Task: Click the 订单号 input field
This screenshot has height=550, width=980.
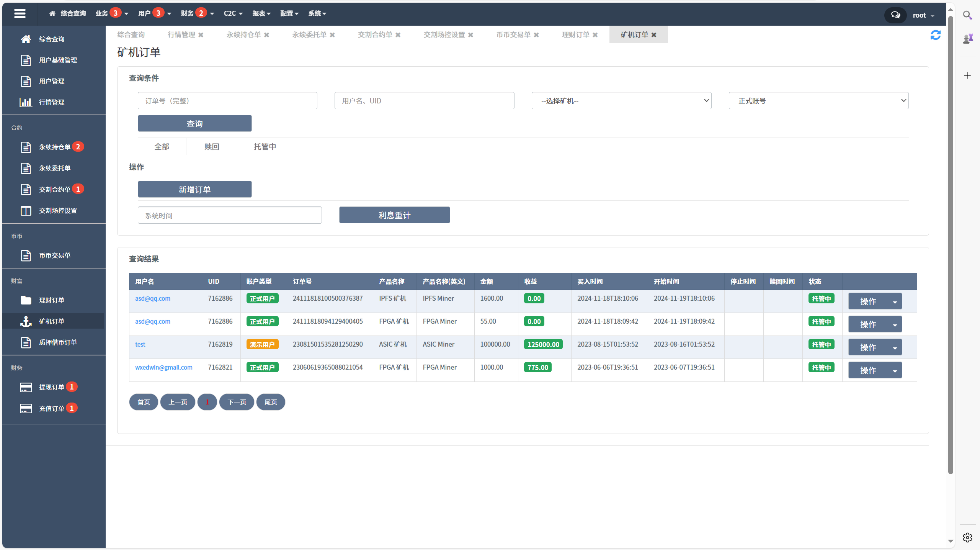Action: (227, 100)
